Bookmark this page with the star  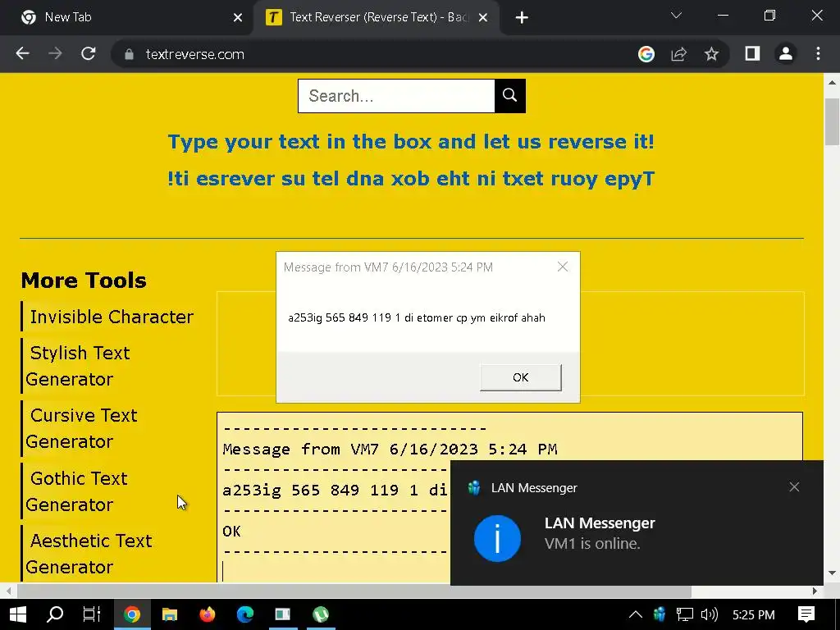coord(711,53)
